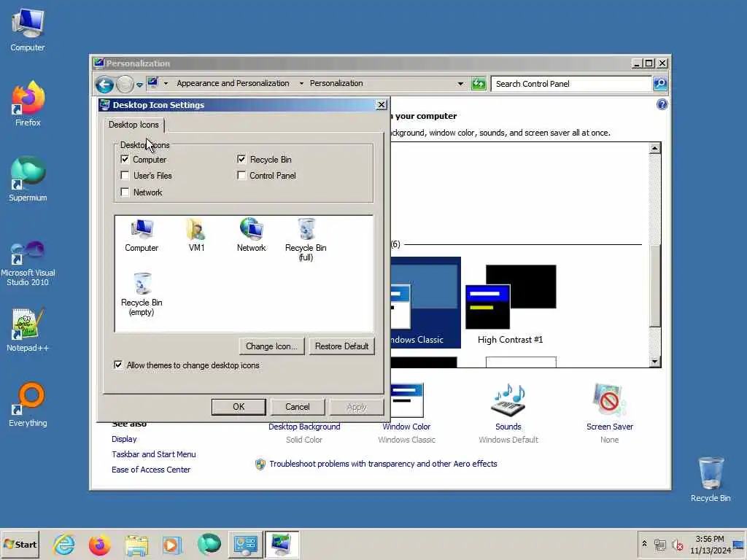Open Supermium from the taskbar

209,544
